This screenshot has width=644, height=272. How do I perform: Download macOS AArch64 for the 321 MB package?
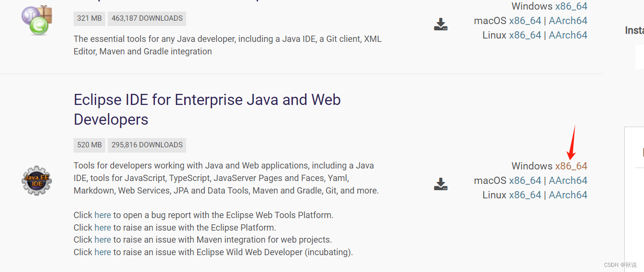[568, 21]
